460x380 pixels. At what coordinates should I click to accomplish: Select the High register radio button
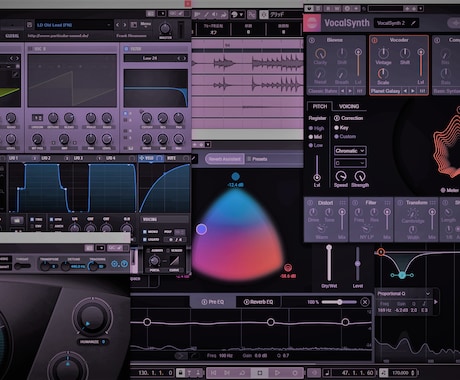coord(311,128)
